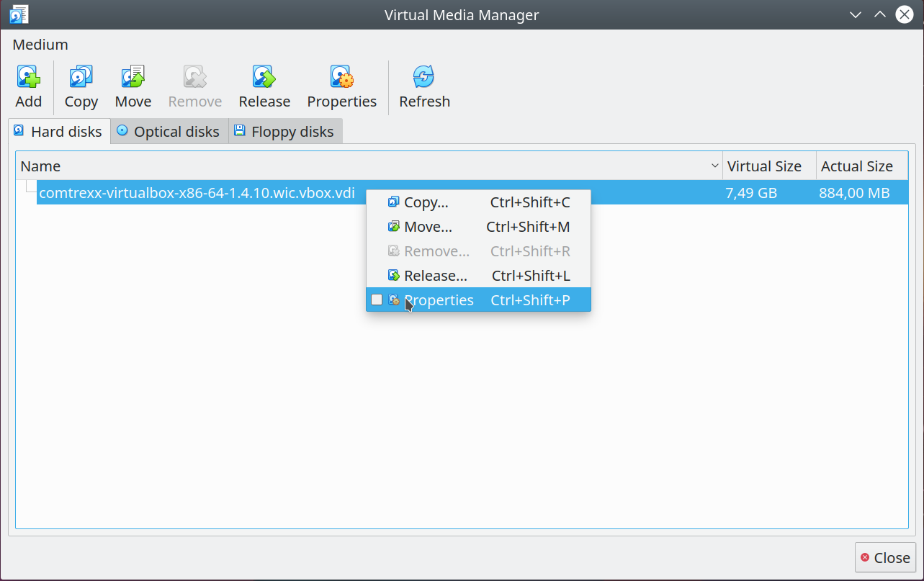Image resolution: width=924 pixels, height=581 pixels.
Task: Close the window with the title bar X
Action: 905,14
